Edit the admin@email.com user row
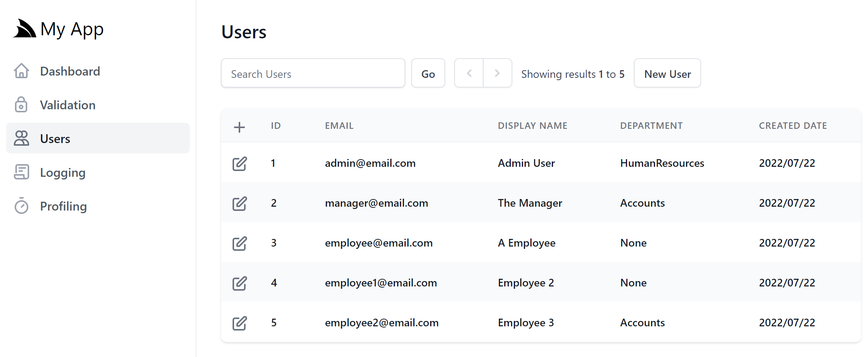 click(x=239, y=164)
